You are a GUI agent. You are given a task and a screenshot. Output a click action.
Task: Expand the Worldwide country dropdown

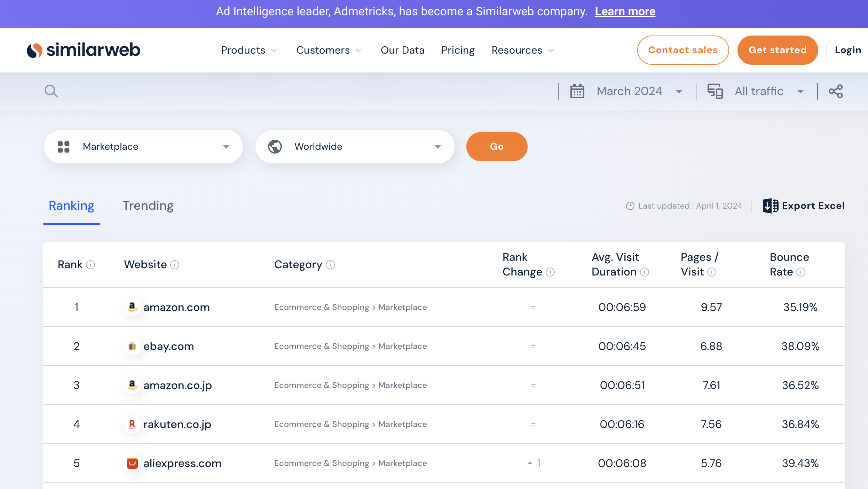click(x=437, y=146)
